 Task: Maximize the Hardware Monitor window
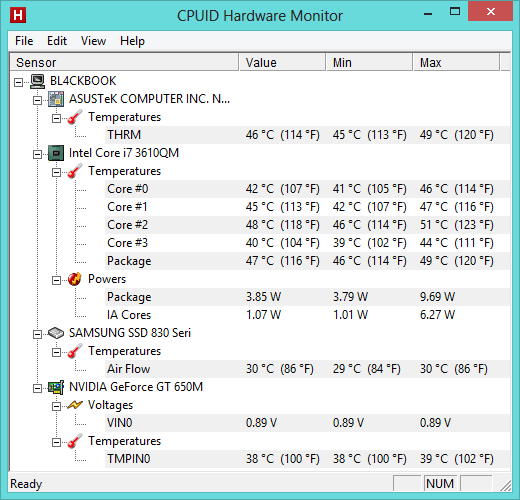coord(455,12)
